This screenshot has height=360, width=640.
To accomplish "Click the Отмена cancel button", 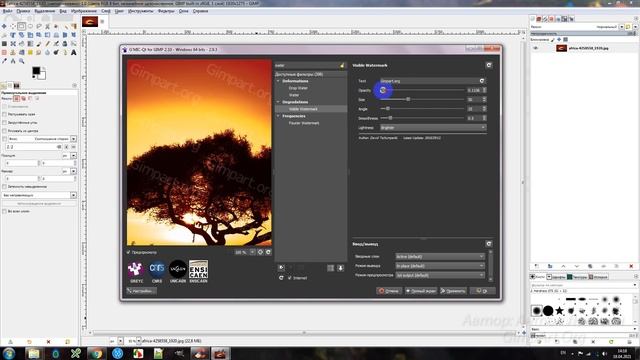I will [x=389, y=291].
